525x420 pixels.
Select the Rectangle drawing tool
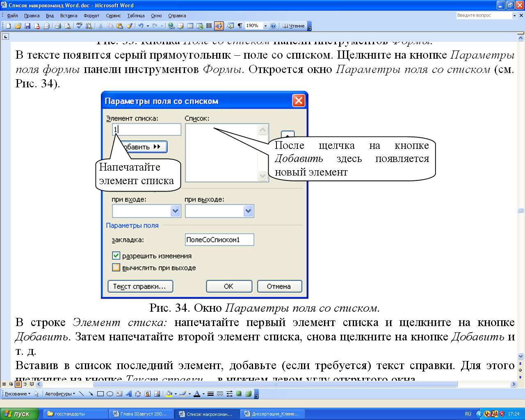coord(100,394)
